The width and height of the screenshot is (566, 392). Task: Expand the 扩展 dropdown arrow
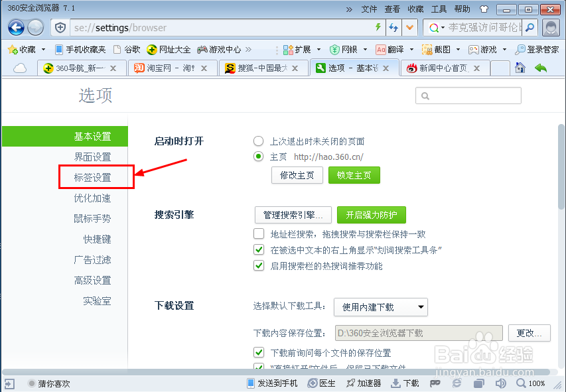pyautogui.click(x=318, y=50)
